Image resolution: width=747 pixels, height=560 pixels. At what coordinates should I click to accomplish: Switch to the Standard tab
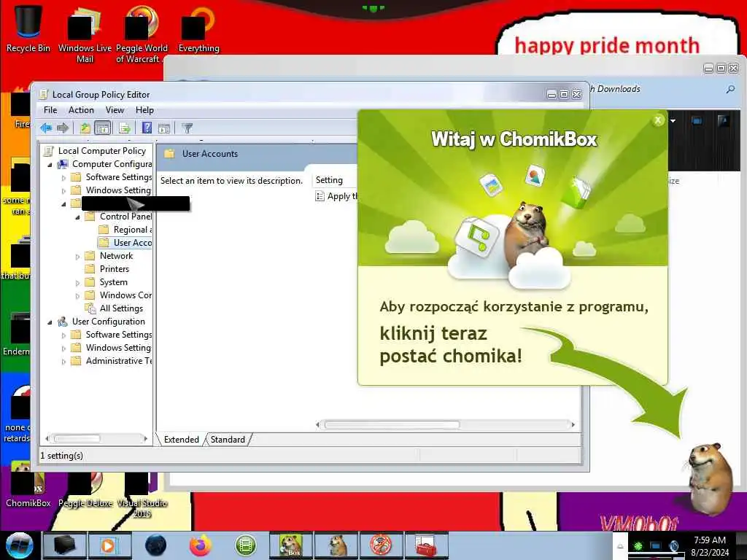coord(228,440)
